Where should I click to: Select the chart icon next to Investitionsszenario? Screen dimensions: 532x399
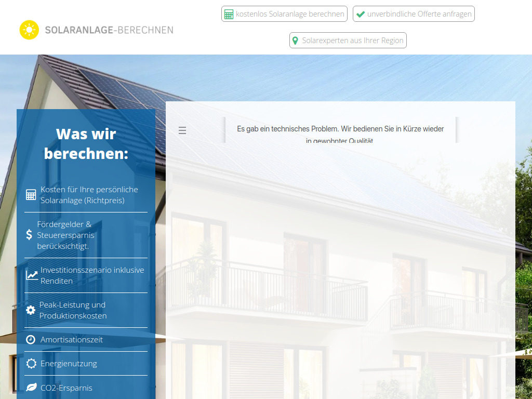[31, 275]
